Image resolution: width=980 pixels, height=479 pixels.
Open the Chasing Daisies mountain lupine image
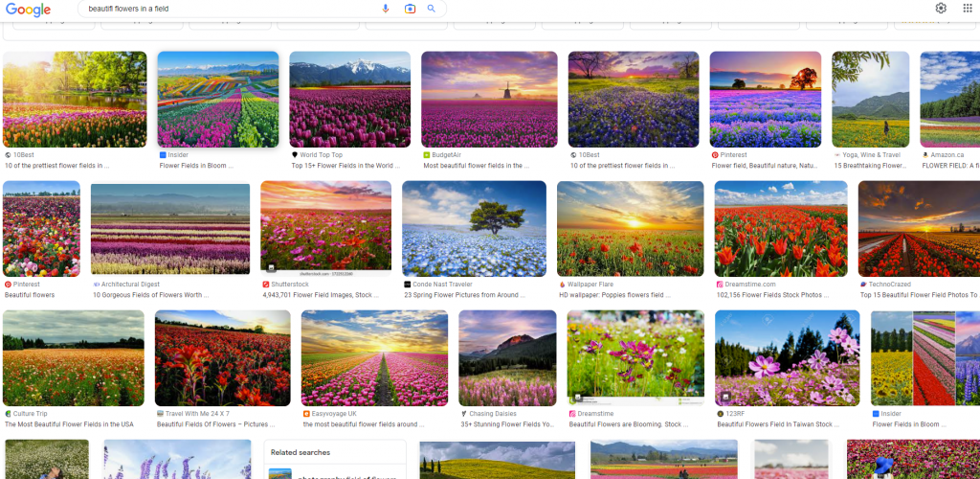tap(507, 358)
